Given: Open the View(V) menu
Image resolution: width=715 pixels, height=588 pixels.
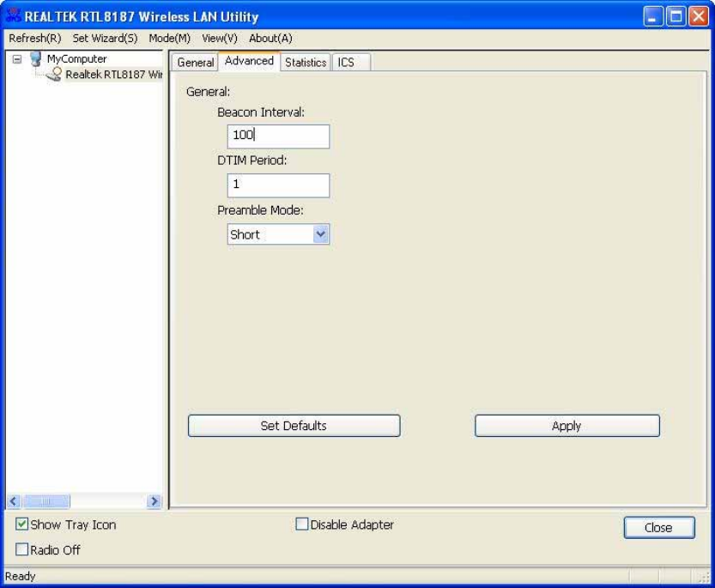Looking at the screenshot, I should tap(220, 39).
